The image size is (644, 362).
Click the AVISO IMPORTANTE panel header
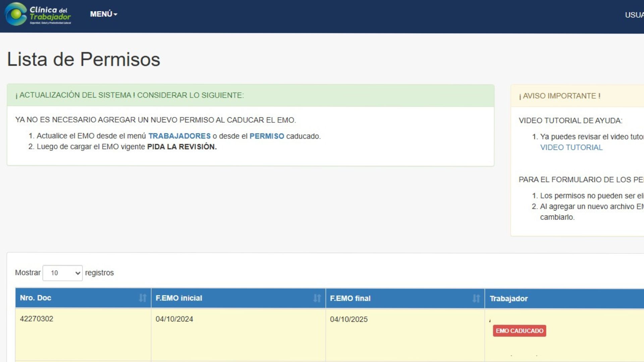click(559, 96)
